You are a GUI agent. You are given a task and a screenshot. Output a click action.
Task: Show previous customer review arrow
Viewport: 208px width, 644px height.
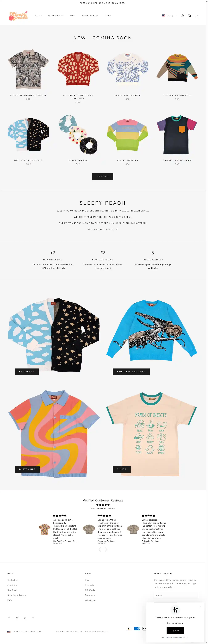(100, 549)
